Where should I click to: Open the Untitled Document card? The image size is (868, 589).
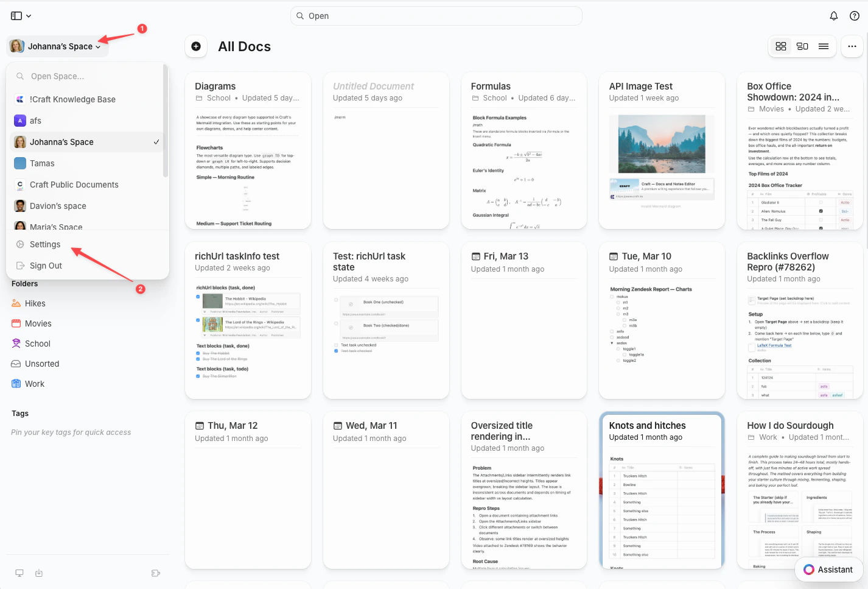pos(386,150)
